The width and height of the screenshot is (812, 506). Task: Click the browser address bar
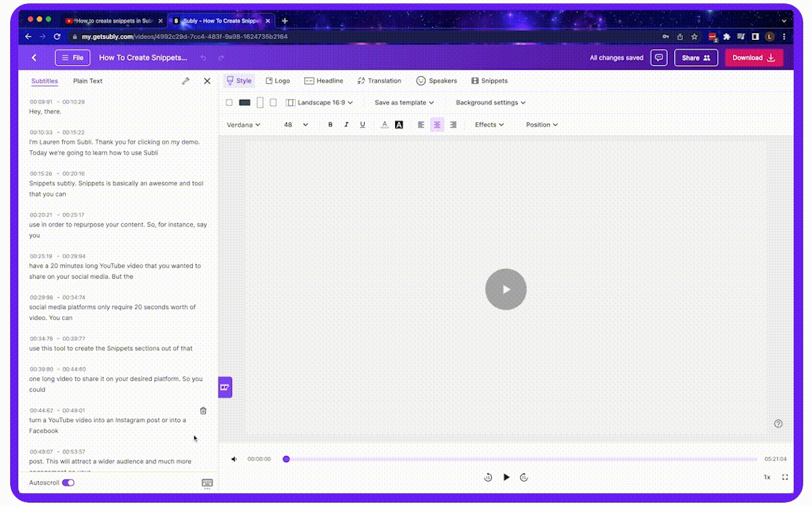[365, 37]
